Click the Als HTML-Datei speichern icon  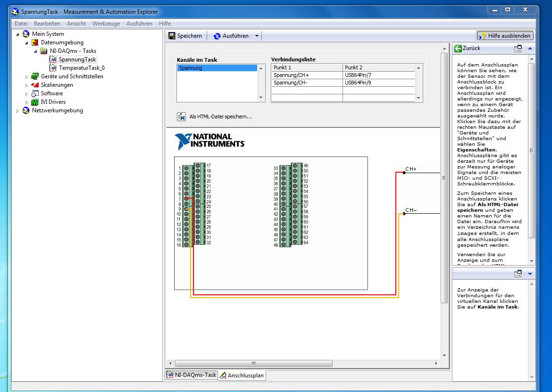(x=181, y=117)
